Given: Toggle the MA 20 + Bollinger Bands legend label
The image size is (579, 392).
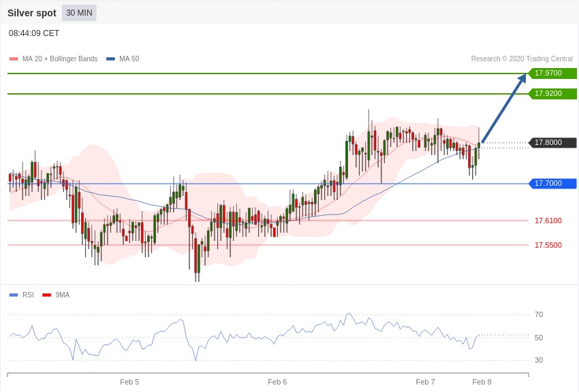Looking at the screenshot, I should pos(60,59).
